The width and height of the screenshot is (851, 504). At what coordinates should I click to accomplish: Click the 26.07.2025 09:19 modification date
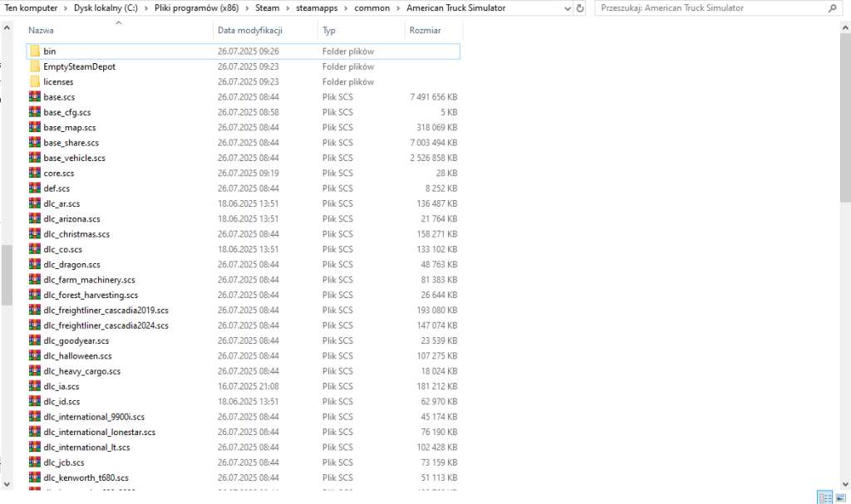tap(248, 173)
